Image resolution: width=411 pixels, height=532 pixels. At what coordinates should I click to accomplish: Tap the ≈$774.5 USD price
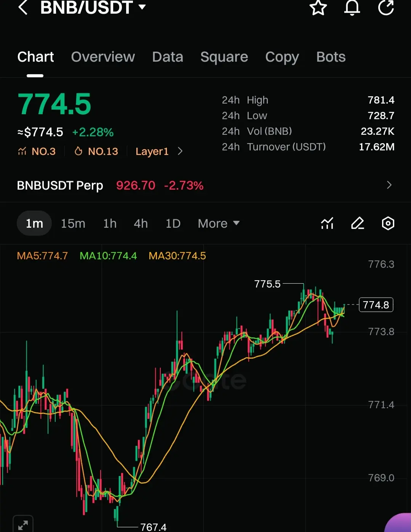tap(40, 132)
